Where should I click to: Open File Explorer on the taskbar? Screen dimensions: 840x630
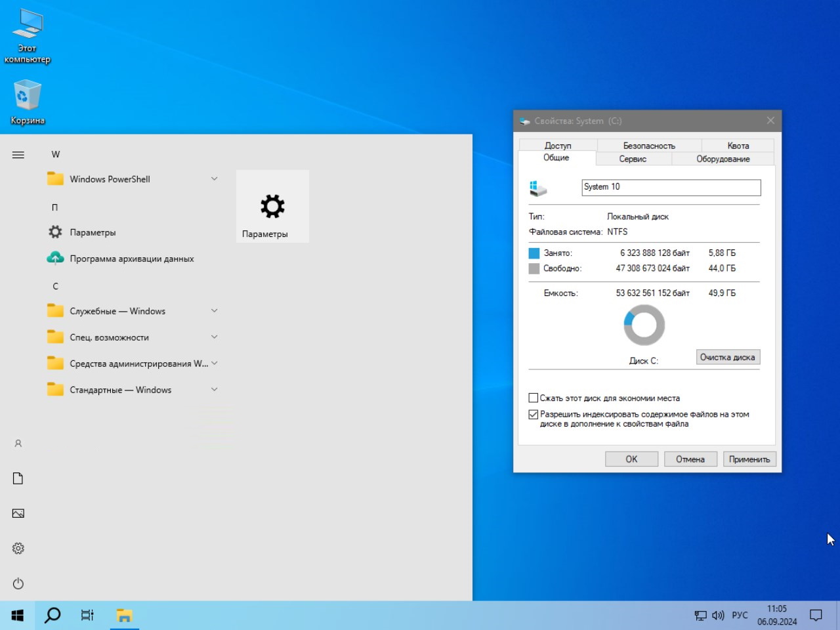point(124,615)
